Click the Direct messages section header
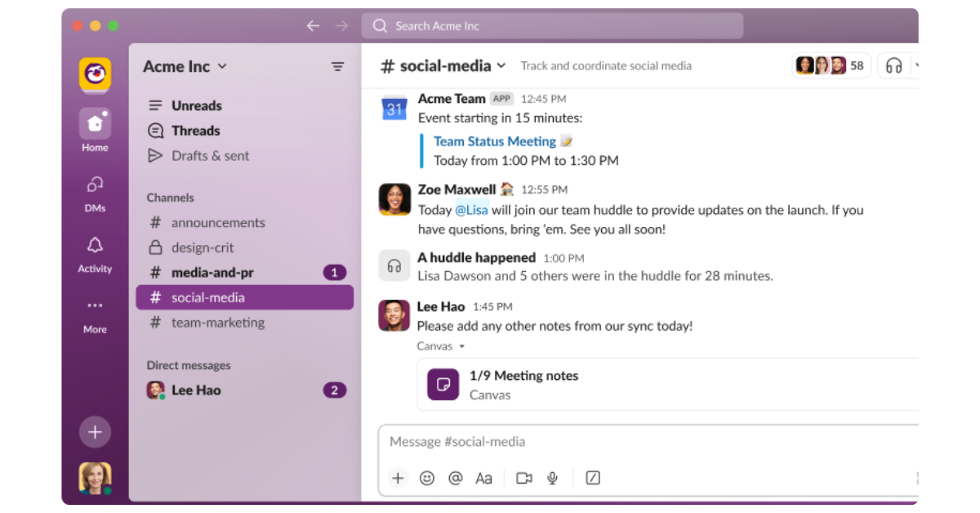 coord(189,365)
